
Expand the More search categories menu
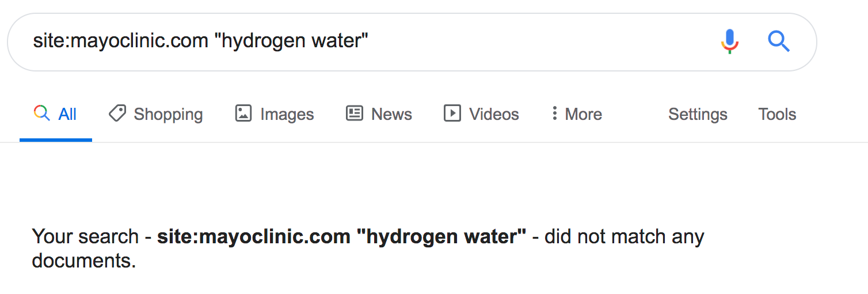tap(583, 114)
